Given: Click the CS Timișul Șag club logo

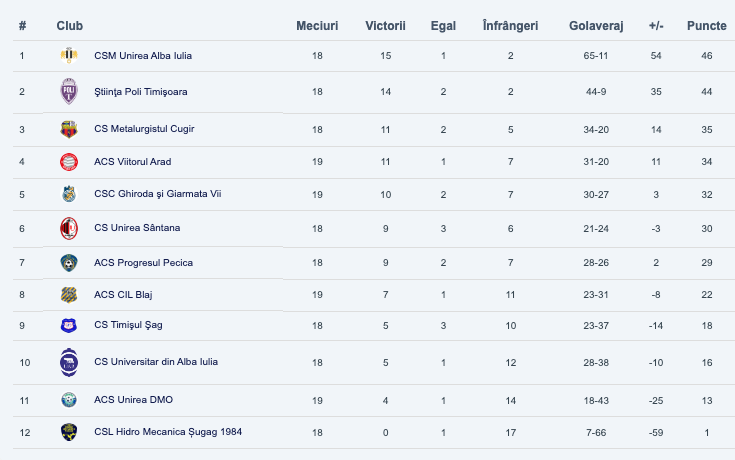Looking at the screenshot, I should (68, 324).
